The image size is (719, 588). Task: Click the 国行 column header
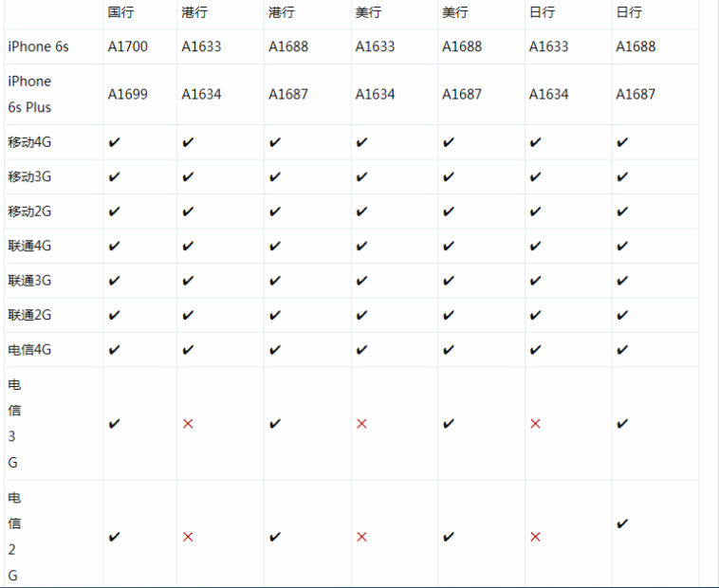(120, 12)
